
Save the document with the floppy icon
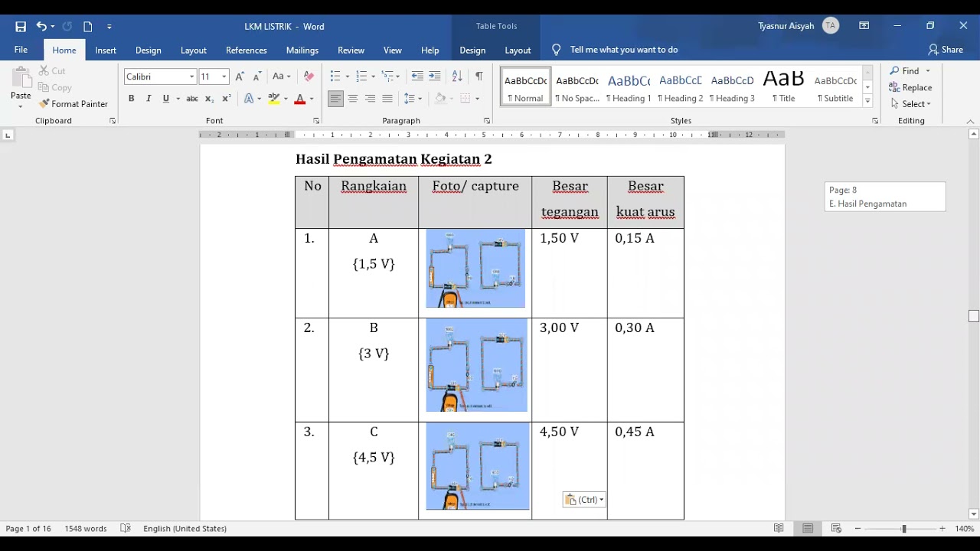21,26
